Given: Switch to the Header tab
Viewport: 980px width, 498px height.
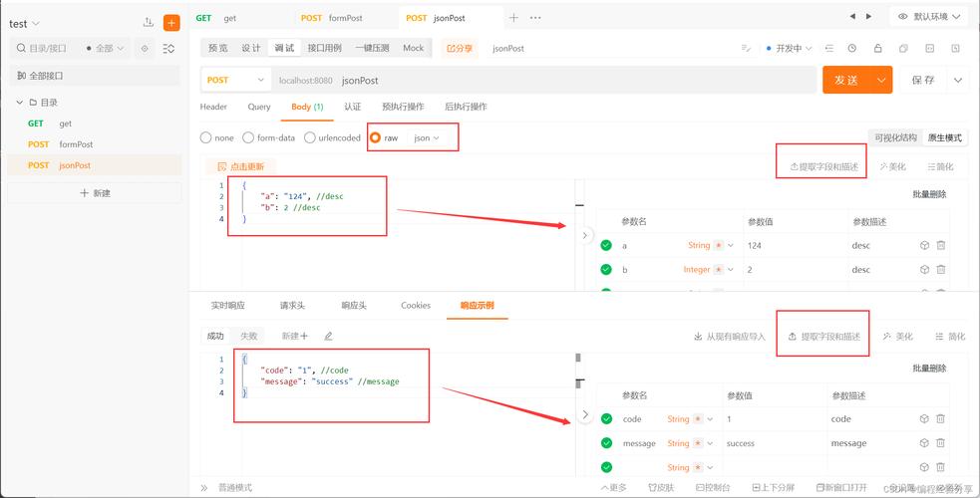Looking at the screenshot, I should coord(213,107).
